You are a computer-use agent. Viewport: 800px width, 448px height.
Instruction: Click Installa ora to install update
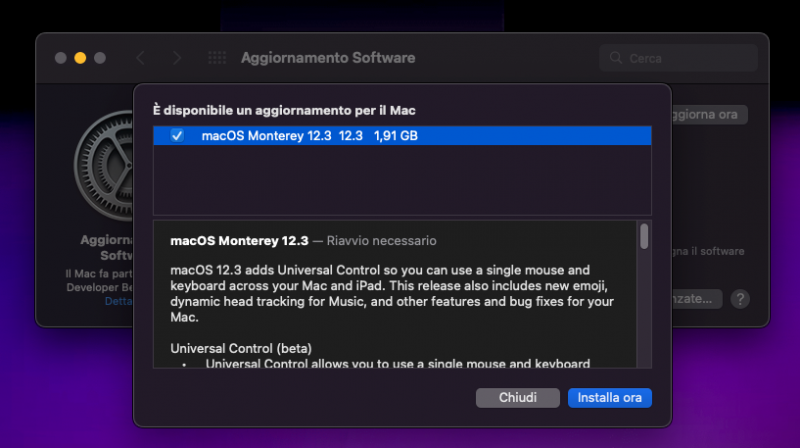point(610,398)
